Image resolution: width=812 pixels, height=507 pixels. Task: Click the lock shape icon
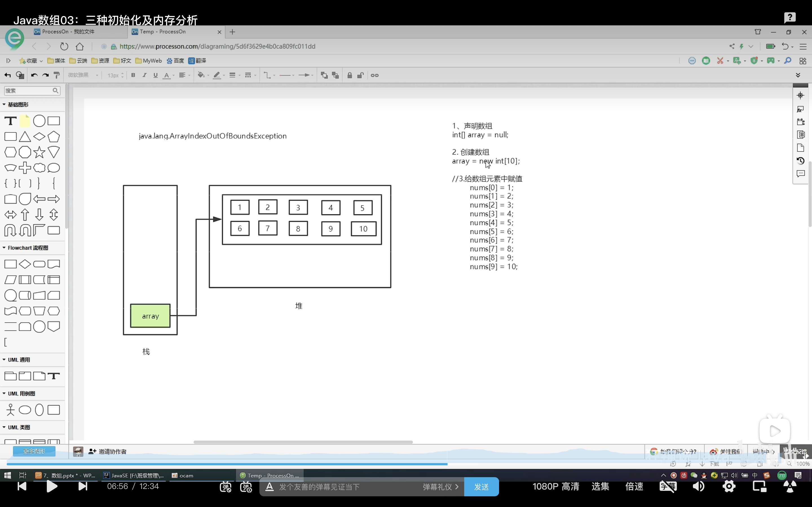(349, 75)
